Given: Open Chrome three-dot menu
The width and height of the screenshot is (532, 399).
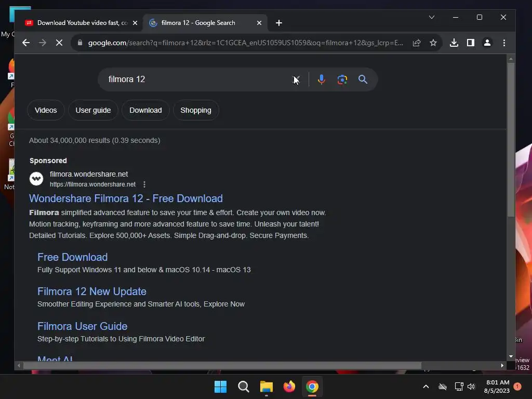Looking at the screenshot, I should [x=504, y=43].
